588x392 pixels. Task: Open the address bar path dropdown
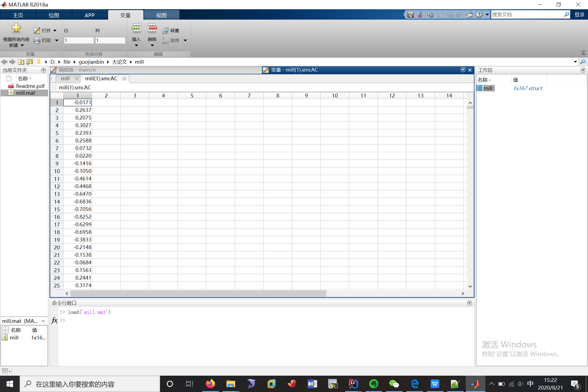tap(575, 62)
